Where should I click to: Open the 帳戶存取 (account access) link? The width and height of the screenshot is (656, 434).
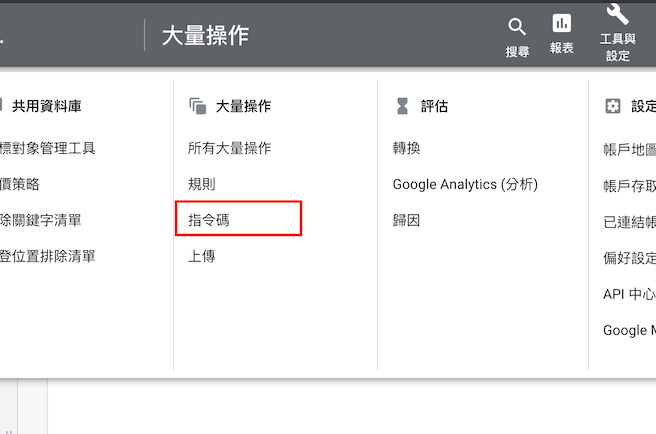tap(629, 186)
